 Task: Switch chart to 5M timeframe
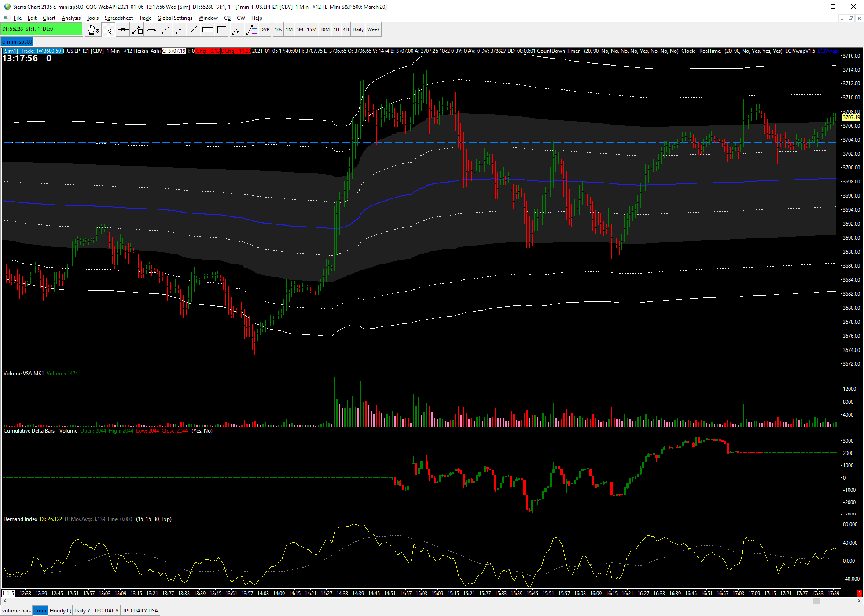click(300, 30)
